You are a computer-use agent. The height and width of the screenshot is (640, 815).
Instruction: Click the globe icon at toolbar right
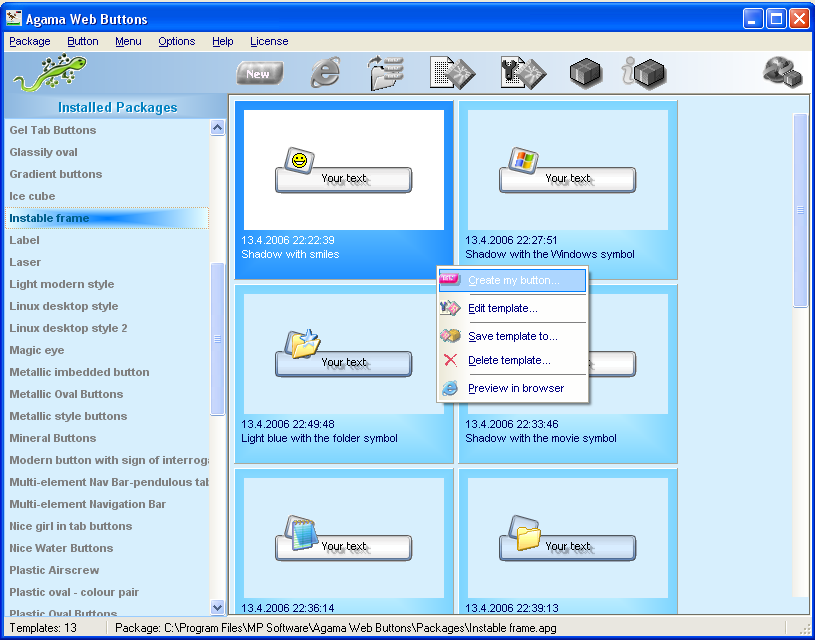click(x=781, y=71)
